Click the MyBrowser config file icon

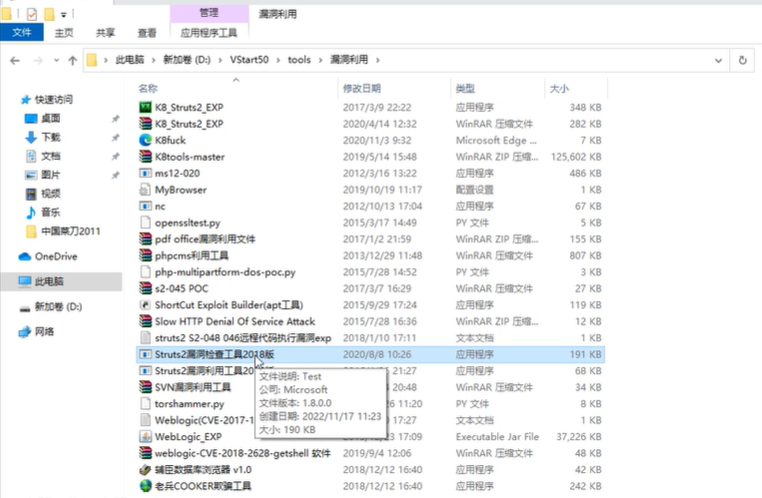pos(145,190)
